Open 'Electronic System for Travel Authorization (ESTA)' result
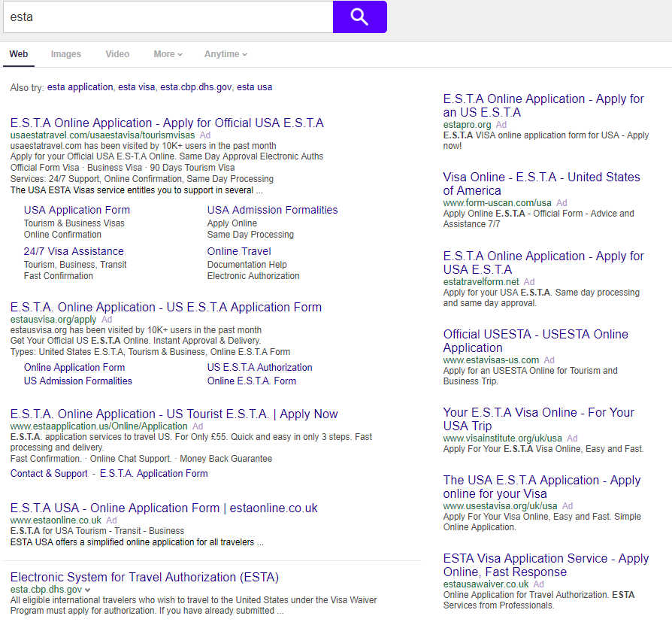 (144, 577)
